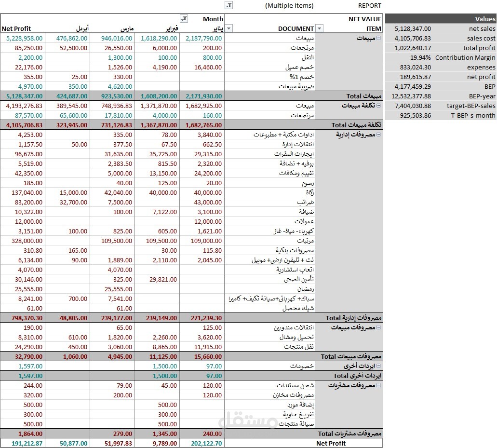
Task: Select the January net profit 202,122.70
Action: pyautogui.click(x=206, y=443)
